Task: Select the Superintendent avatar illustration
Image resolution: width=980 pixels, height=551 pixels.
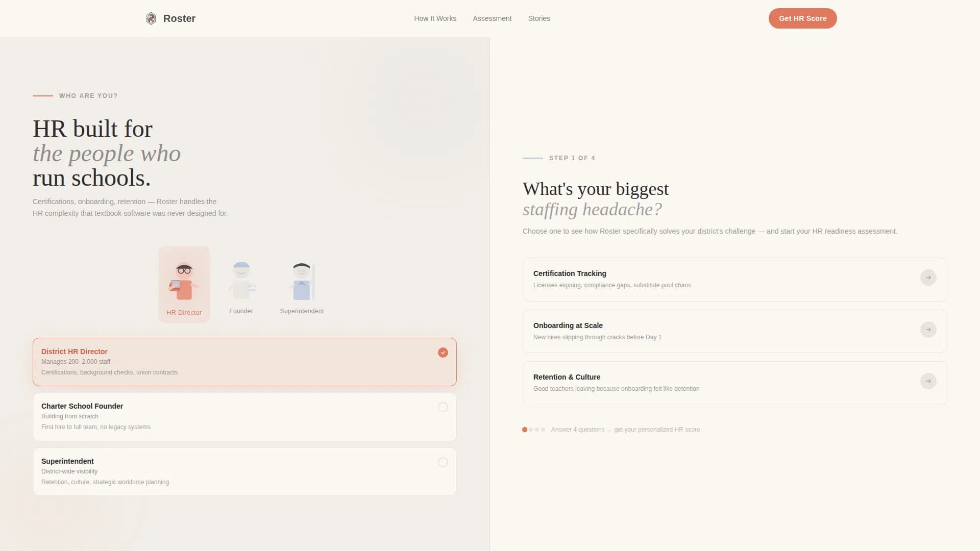Action: (302, 281)
